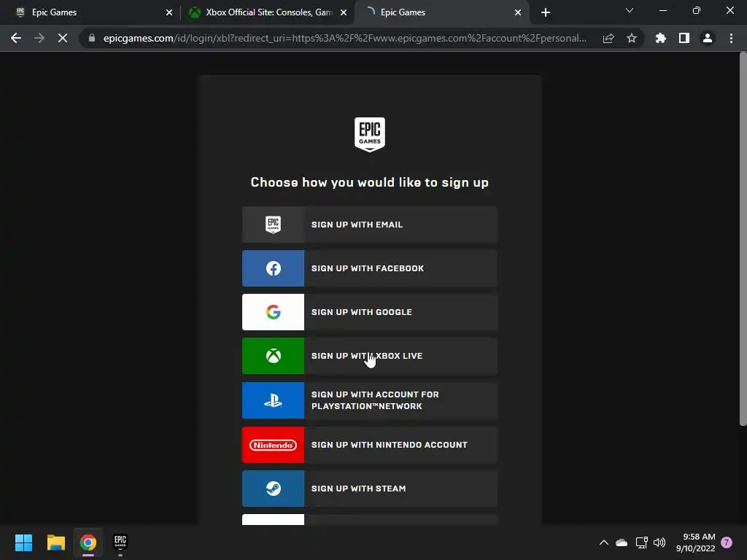This screenshot has width=747, height=560.
Task: Open File Explorer from the taskbar
Action: pyautogui.click(x=55, y=542)
